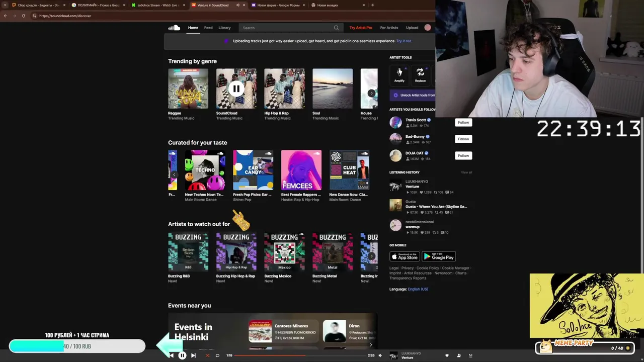The height and width of the screenshot is (362, 644).
Task: Show previous Curated for your taste items
Action: [174, 174]
